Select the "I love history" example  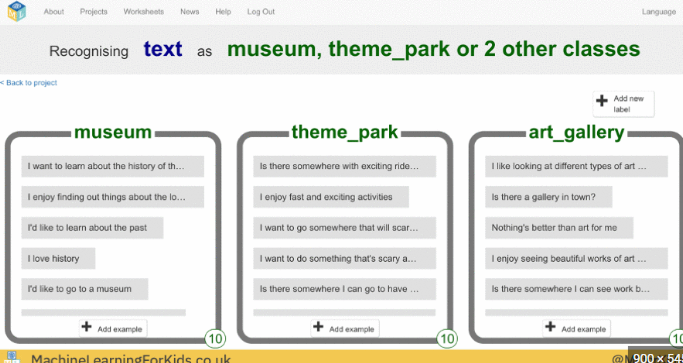[58, 258]
